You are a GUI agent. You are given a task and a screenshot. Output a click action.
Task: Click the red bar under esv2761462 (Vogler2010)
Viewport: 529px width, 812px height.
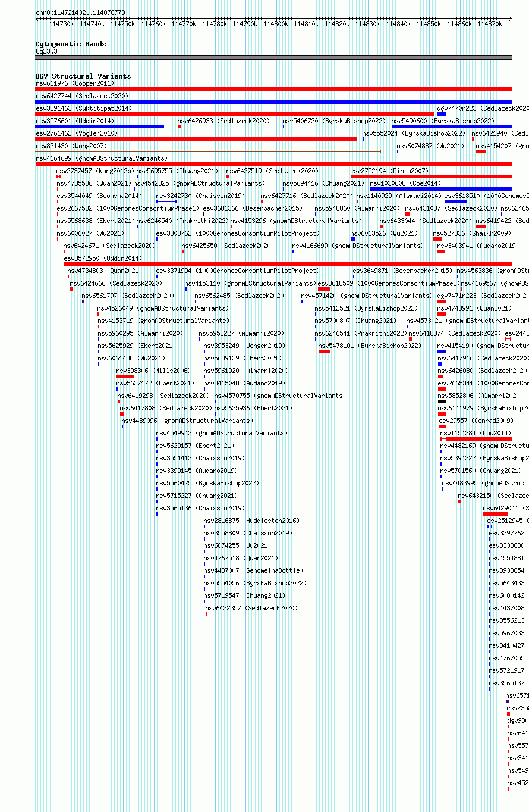196,139
